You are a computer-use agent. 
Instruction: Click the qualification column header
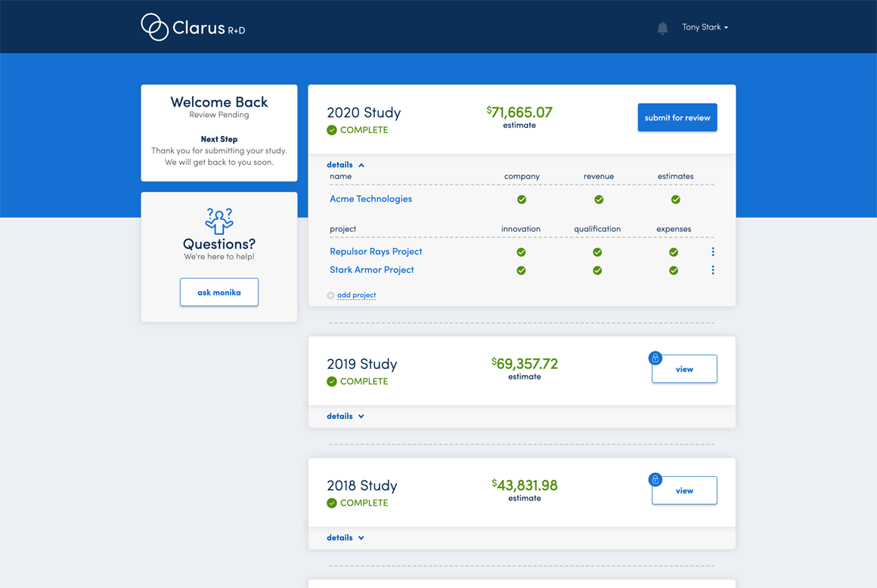tap(597, 229)
